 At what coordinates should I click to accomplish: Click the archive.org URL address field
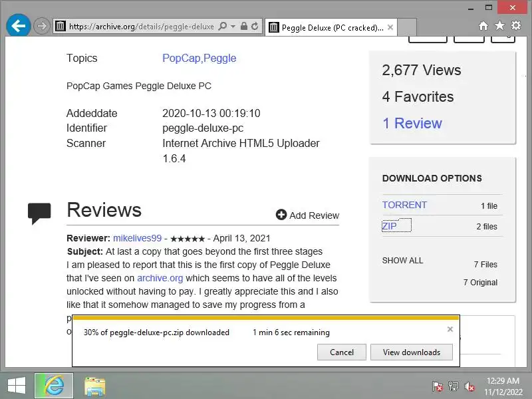[x=142, y=27]
